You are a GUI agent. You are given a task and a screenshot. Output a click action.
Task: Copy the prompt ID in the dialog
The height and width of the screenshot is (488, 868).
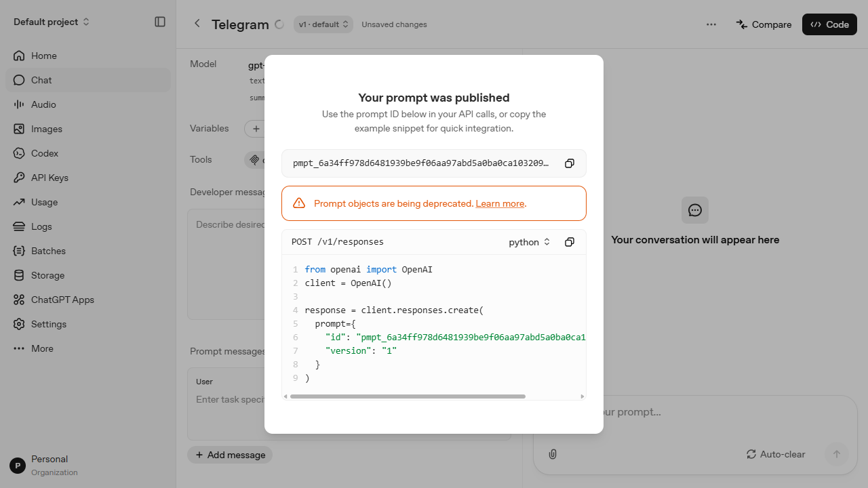[x=570, y=163]
